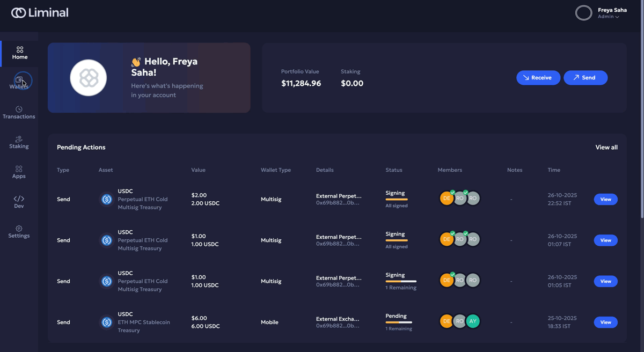Viewport: 644px width, 352px height.
Task: Click the Receive button
Action: pyautogui.click(x=538, y=78)
